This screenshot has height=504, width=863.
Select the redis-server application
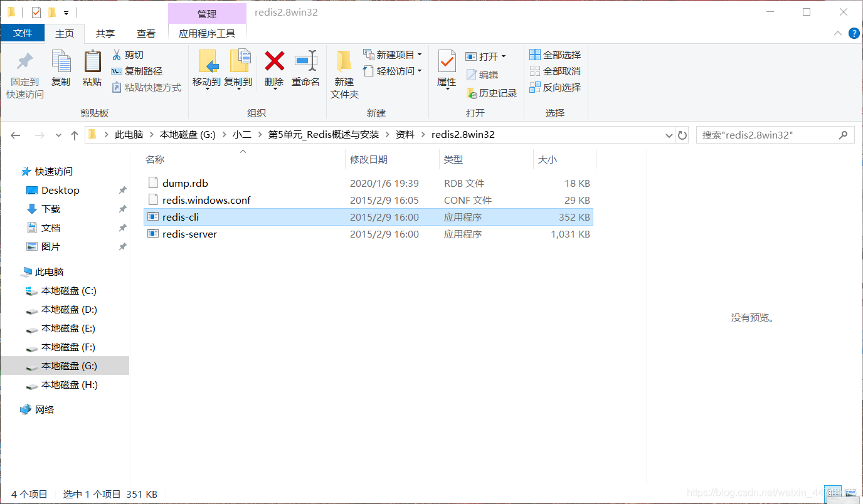click(x=368, y=234)
